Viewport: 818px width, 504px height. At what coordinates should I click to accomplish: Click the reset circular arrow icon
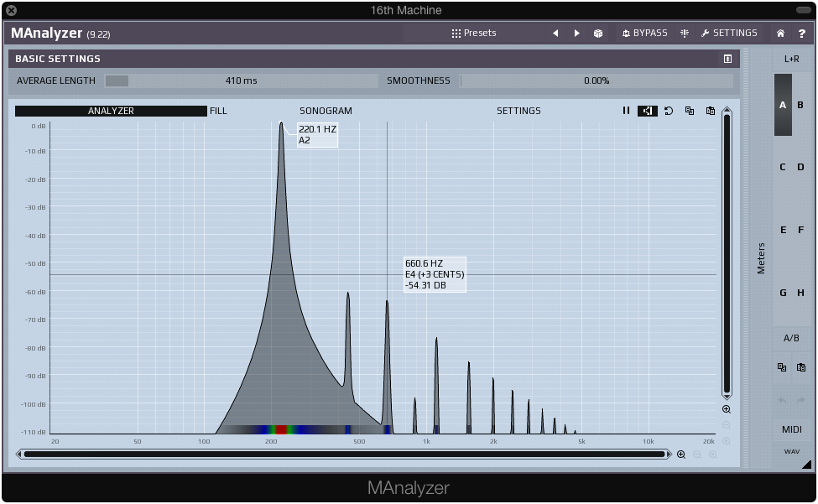pos(669,111)
